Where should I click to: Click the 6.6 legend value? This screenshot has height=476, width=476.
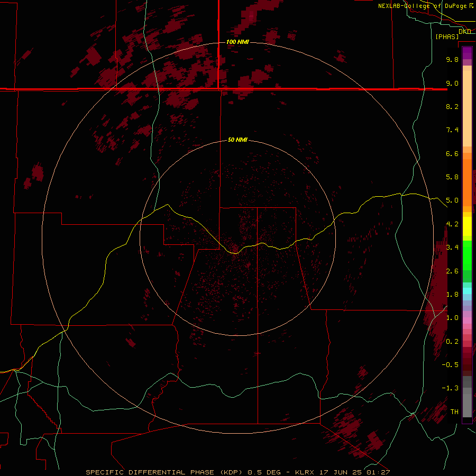(x=452, y=153)
